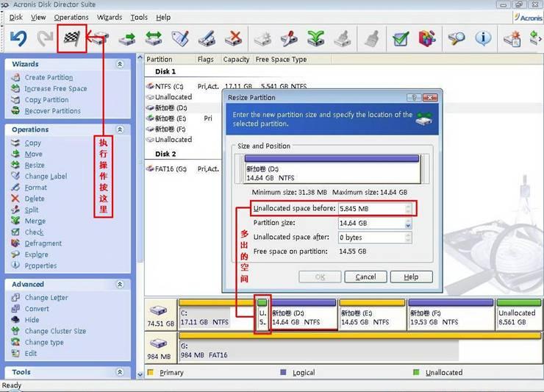Image resolution: width=544 pixels, height=392 pixels.
Task: Collapse the Advanced panel section
Action: pyautogui.click(x=120, y=284)
